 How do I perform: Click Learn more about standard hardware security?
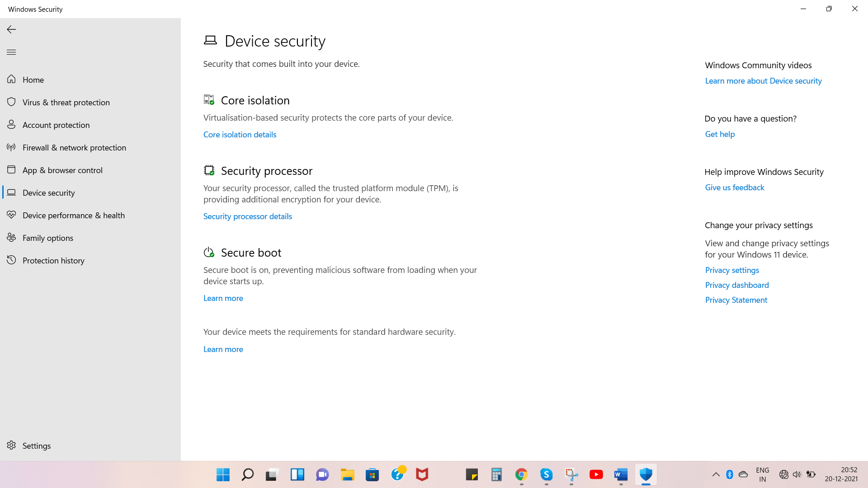(224, 349)
